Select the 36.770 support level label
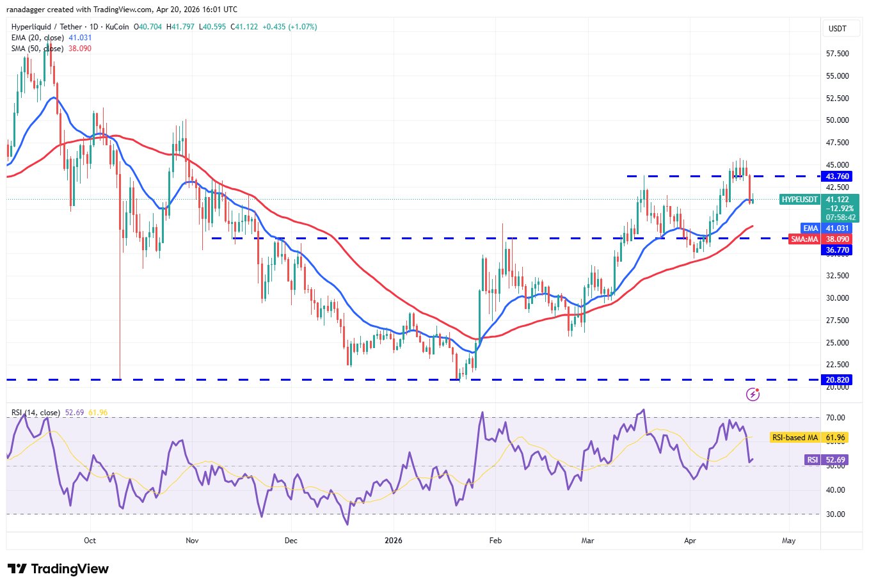This screenshot has width=869, height=588. (837, 250)
